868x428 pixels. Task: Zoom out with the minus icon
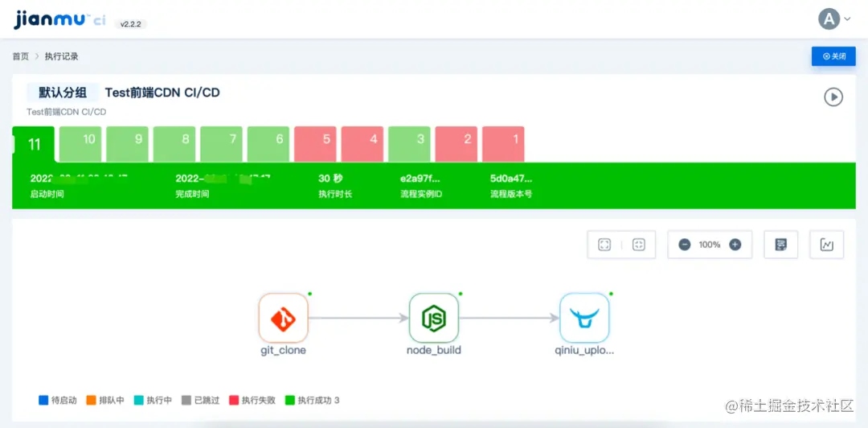click(x=685, y=245)
